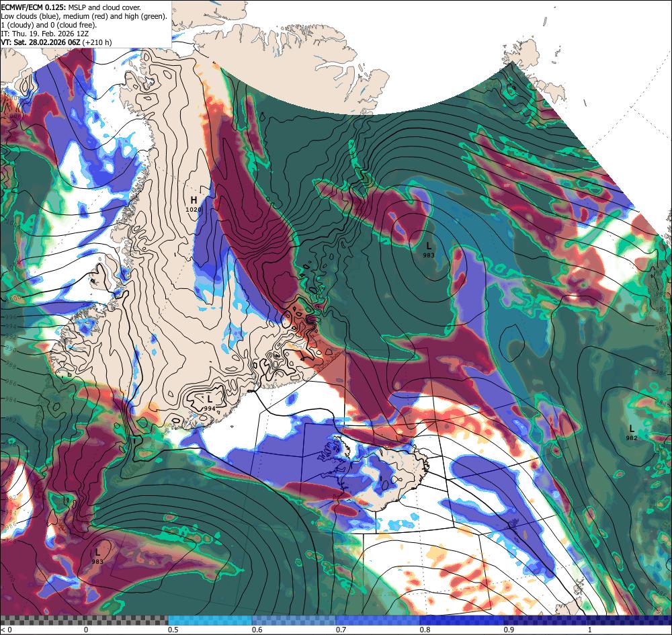Click the 'ECMWF/ECM 0.125: MSLP and cloud cover' title
This screenshot has height=635, width=672.
click(x=71, y=7)
